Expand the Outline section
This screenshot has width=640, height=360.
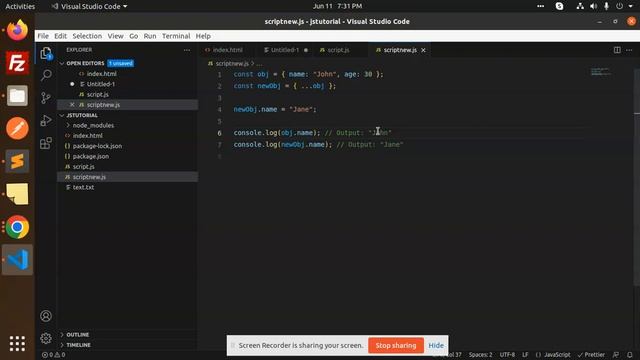click(x=78, y=335)
